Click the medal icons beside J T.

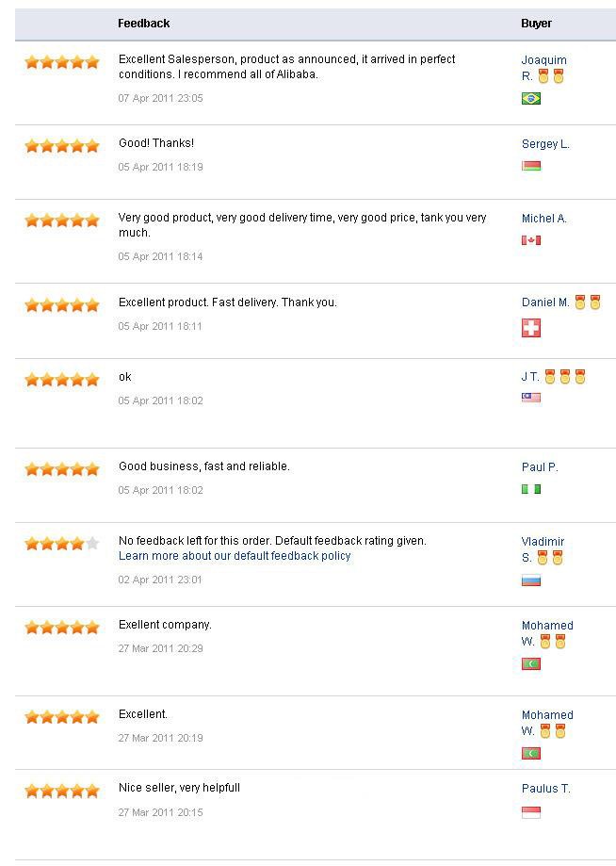tap(565, 377)
